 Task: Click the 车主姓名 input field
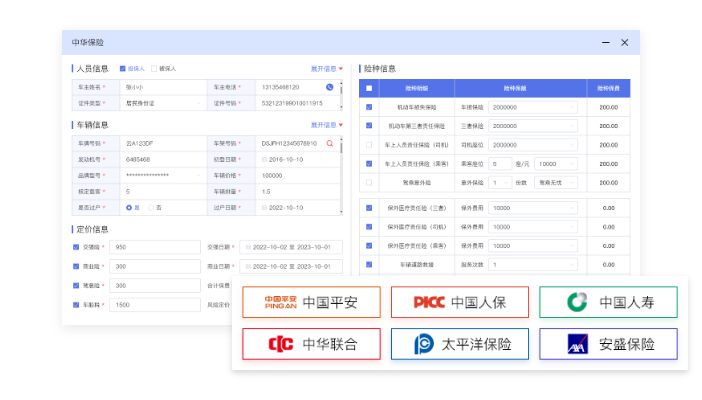pyautogui.click(x=161, y=87)
